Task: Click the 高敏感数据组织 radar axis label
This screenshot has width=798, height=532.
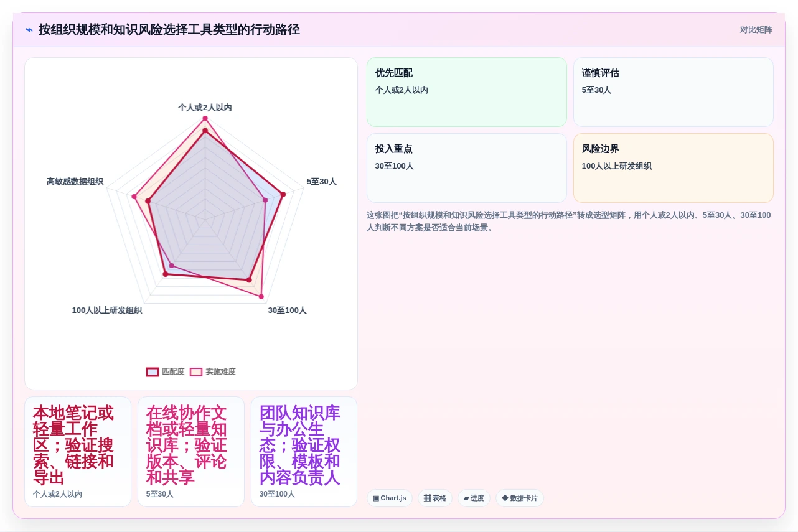Action: click(75, 182)
